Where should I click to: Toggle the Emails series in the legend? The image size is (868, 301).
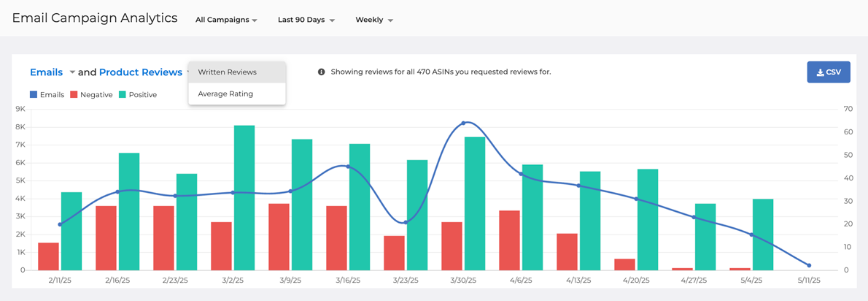(47, 95)
